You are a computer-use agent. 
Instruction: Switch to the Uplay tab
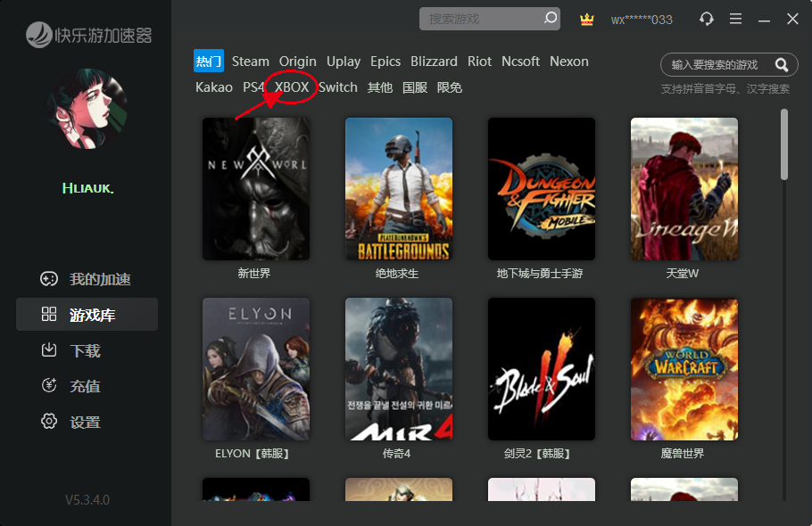344,61
